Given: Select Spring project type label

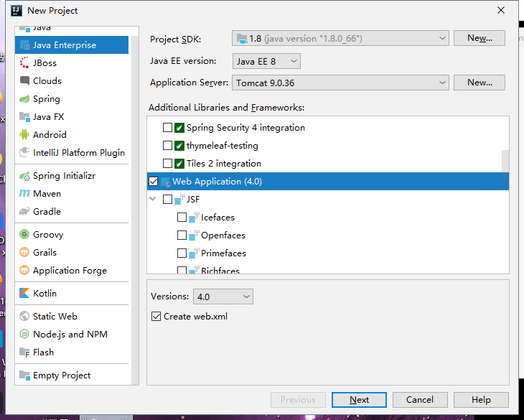Looking at the screenshot, I should [x=47, y=99].
